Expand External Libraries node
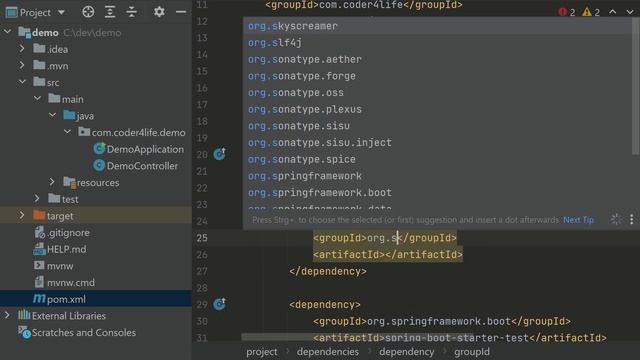The width and height of the screenshot is (640, 360). pos(7,315)
